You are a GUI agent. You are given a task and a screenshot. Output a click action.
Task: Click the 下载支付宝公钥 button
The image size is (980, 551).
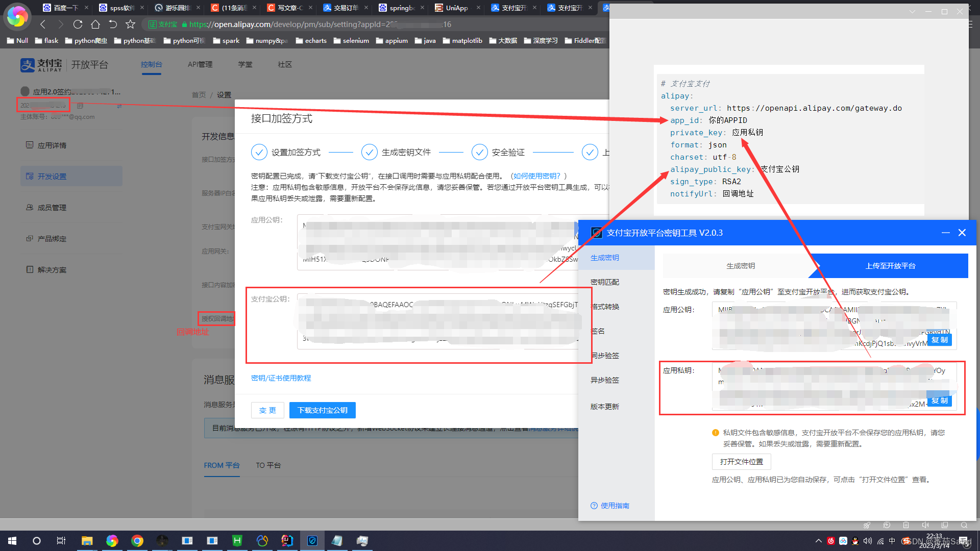click(x=323, y=410)
